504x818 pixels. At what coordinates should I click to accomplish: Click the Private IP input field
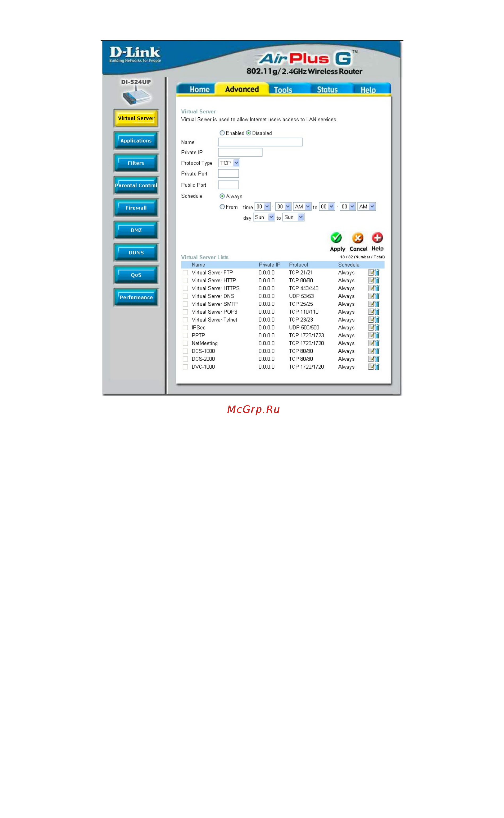coord(240,152)
